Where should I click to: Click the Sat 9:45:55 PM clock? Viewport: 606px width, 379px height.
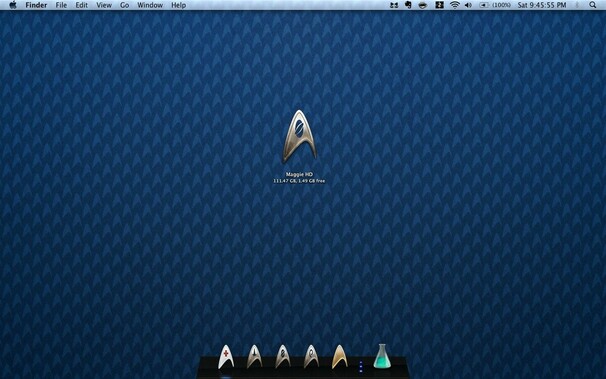pos(542,5)
